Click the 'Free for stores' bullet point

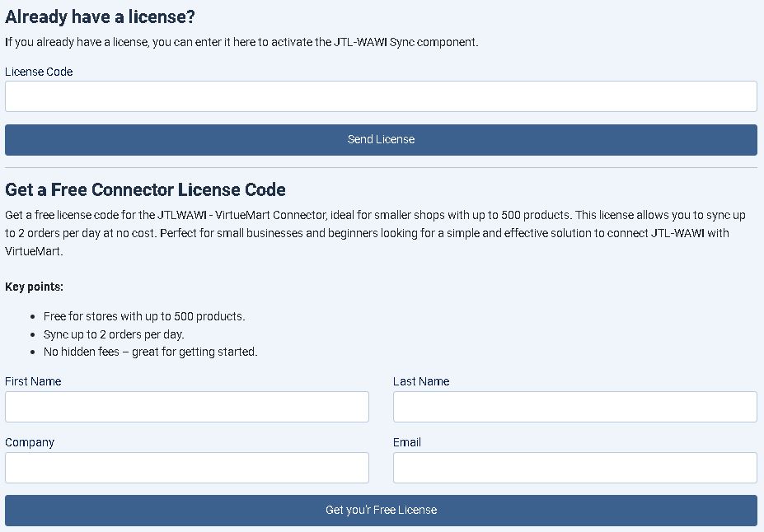pyautogui.click(x=144, y=316)
